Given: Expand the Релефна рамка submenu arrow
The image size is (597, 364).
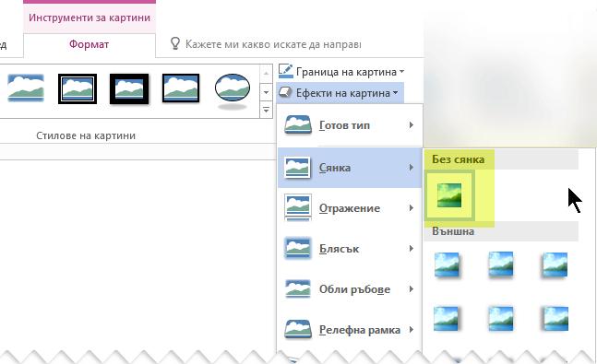Looking at the screenshot, I should (412, 329).
